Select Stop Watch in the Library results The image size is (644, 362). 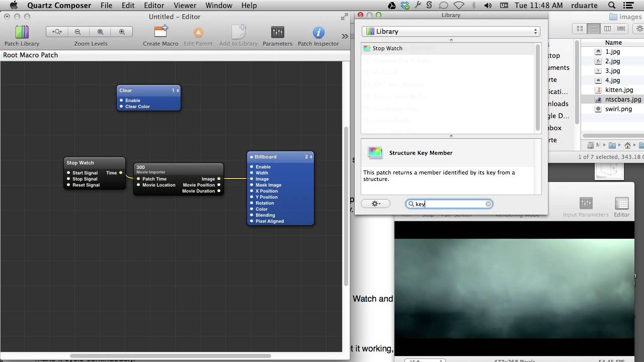[447, 48]
